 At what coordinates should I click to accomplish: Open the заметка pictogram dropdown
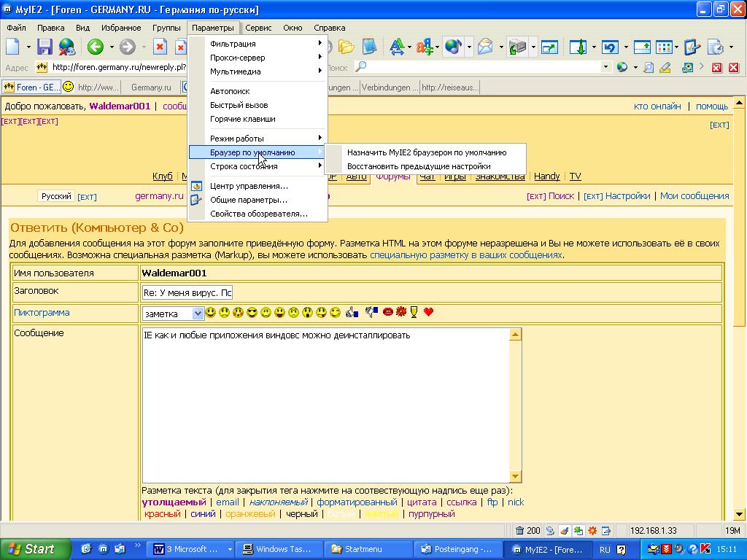pos(198,314)
